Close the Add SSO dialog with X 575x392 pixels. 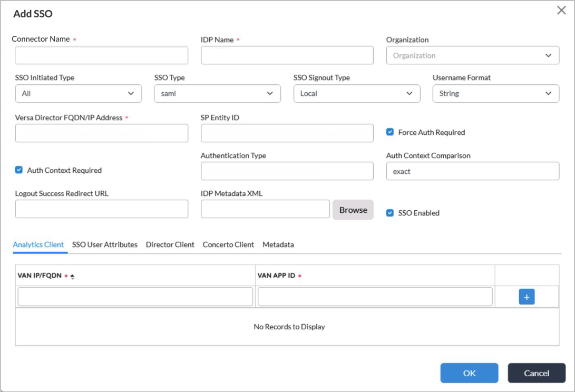click(x=561, y=11)
